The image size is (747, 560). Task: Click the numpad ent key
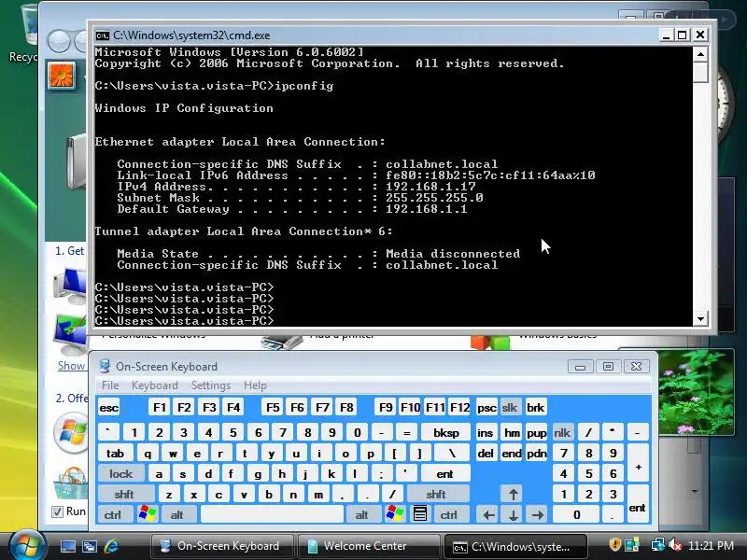(x=637, y=504)
